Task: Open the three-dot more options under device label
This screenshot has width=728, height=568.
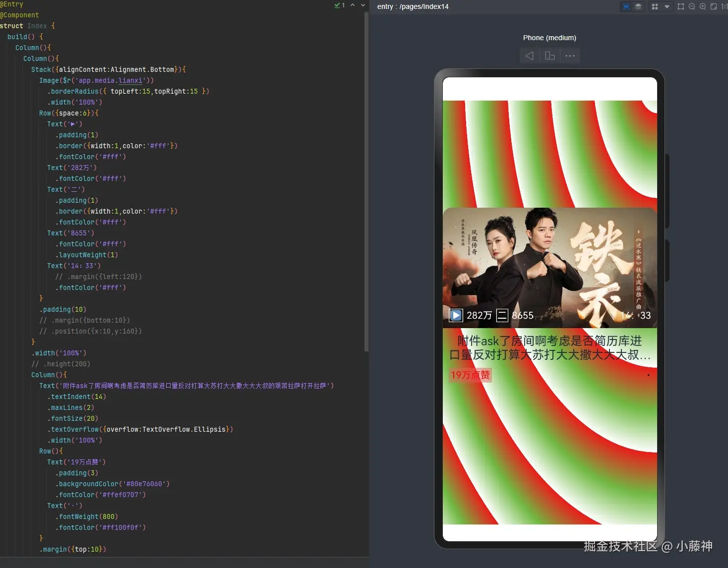Action: pos(570,56)
